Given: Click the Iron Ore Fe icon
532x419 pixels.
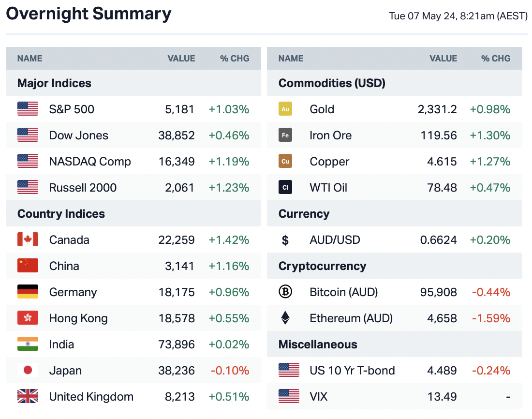Looking at the screenshot, I should tap(285, 135).
